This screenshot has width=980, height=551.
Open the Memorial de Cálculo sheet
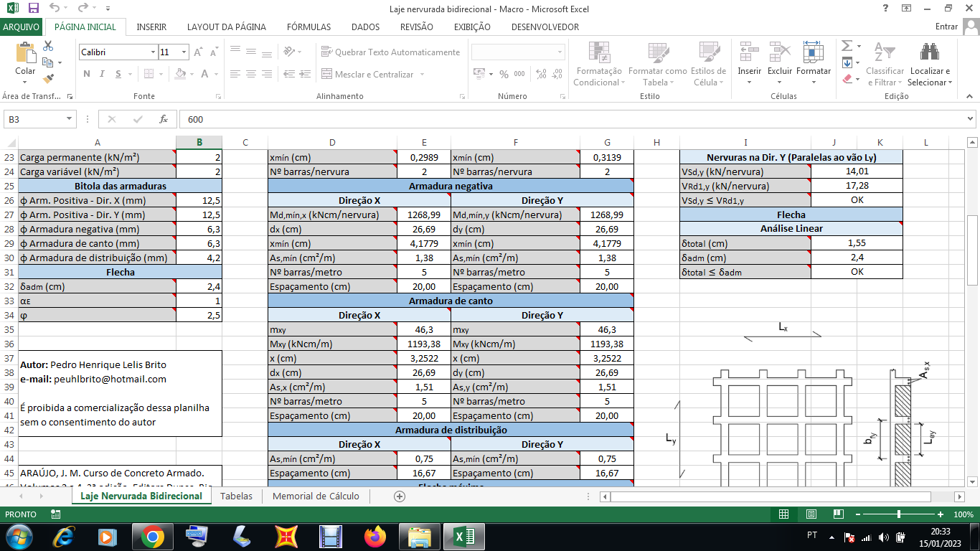pos(316,496)
